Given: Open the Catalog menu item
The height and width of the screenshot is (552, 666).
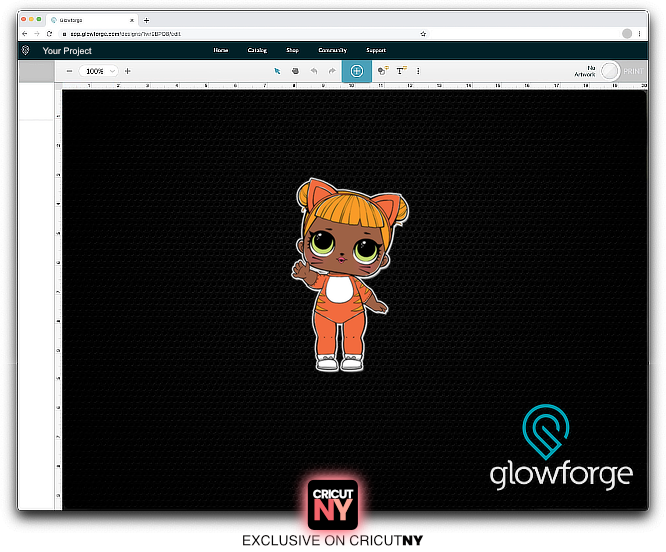Looking at the screenshot, I should [x=257, y=50].
